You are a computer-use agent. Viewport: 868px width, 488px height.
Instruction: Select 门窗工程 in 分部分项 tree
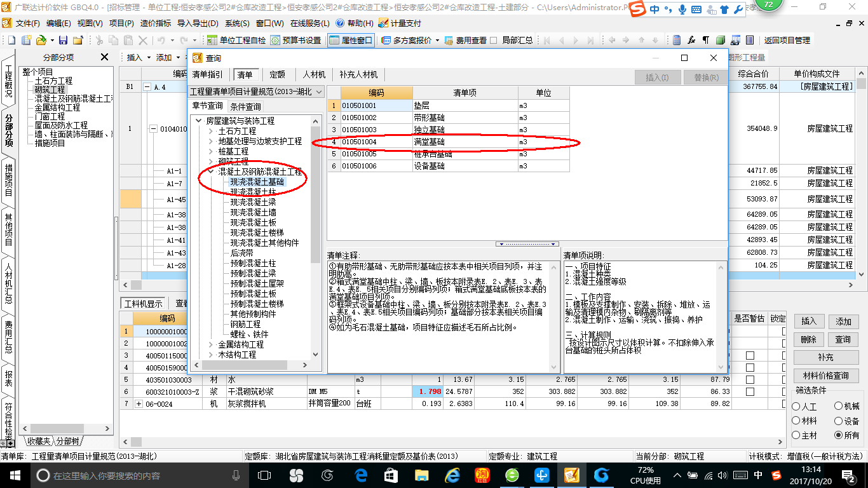coord(50,116)
